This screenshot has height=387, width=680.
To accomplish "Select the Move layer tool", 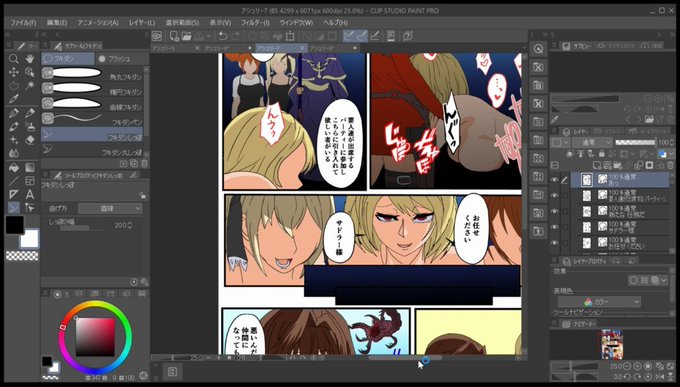I will pos(13,72).
